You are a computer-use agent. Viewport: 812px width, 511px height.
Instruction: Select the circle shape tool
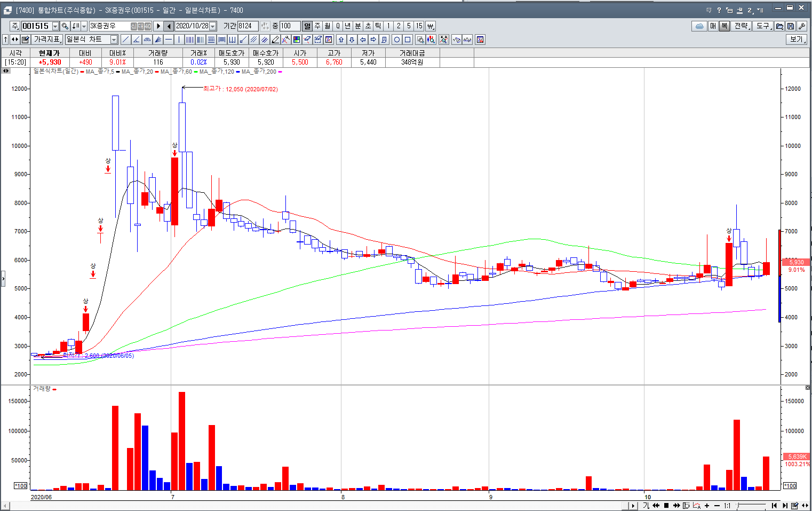click(x=396, y=40)
